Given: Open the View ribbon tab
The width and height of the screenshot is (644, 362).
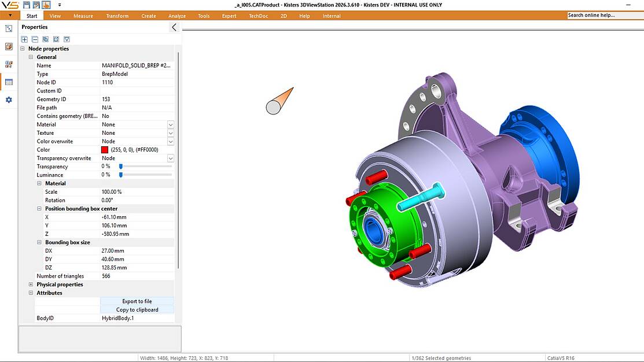Looking at the screenshot, I should 55,16.
